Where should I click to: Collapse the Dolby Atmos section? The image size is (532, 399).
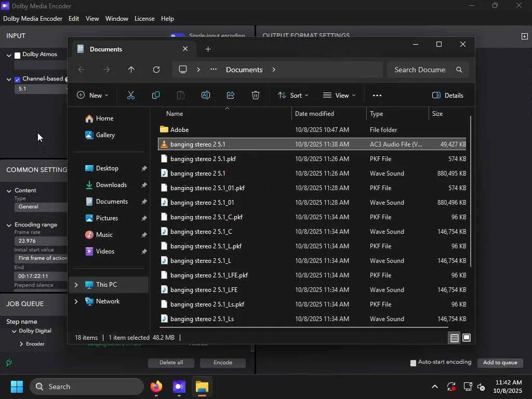(9, 55)
